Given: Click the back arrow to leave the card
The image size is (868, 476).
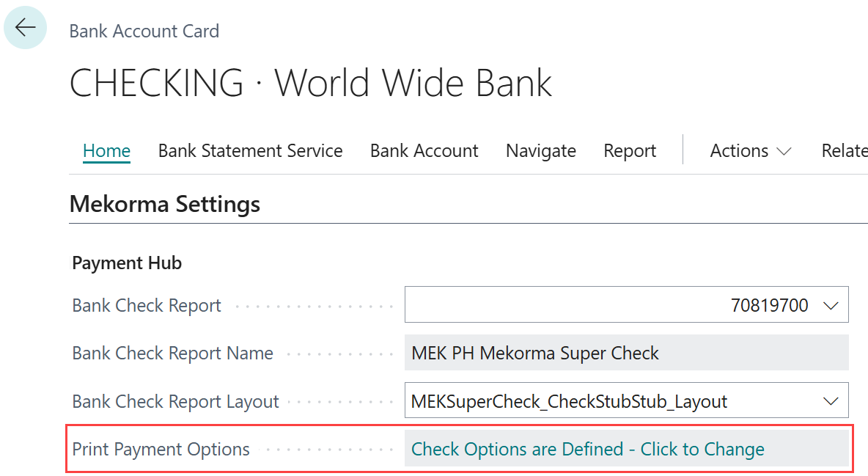Looking at the screenshot, I should 25,27.
